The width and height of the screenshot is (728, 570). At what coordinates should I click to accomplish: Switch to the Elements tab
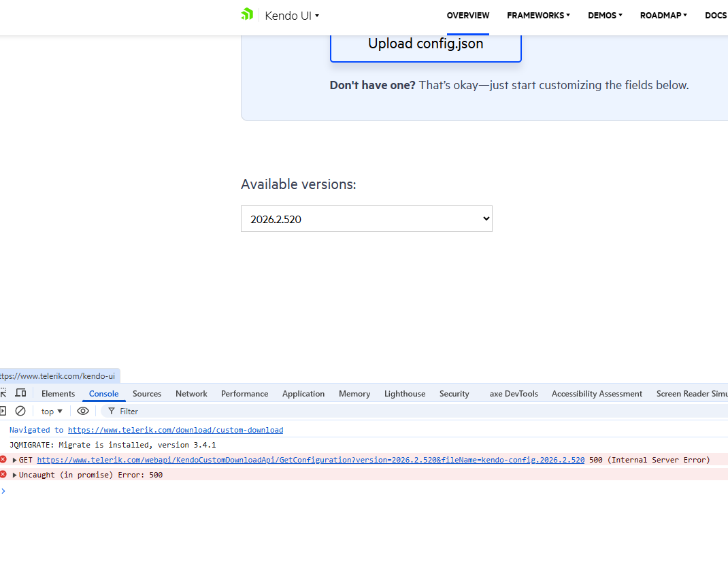coord(58,394)
